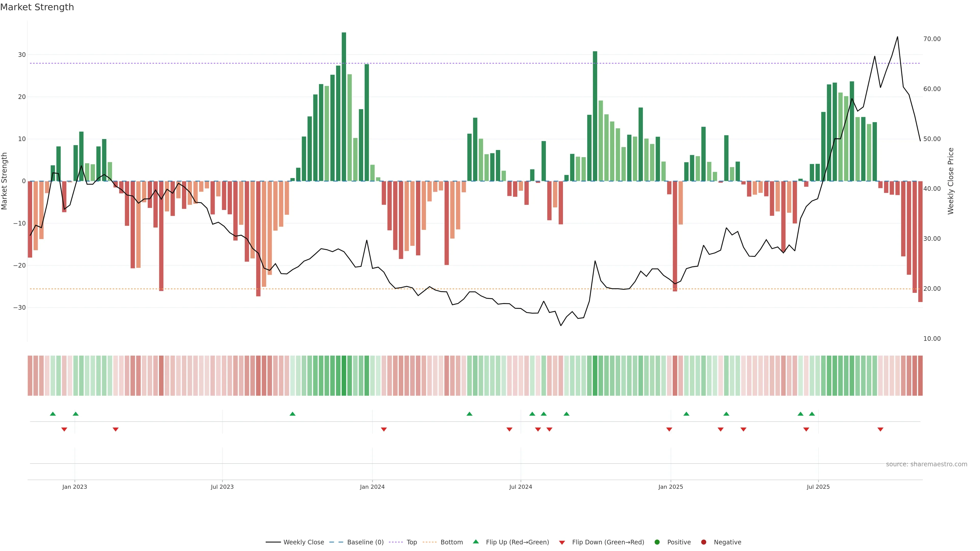
Task: Click the leftmost green flip-up marker
Action: (53, 414)
